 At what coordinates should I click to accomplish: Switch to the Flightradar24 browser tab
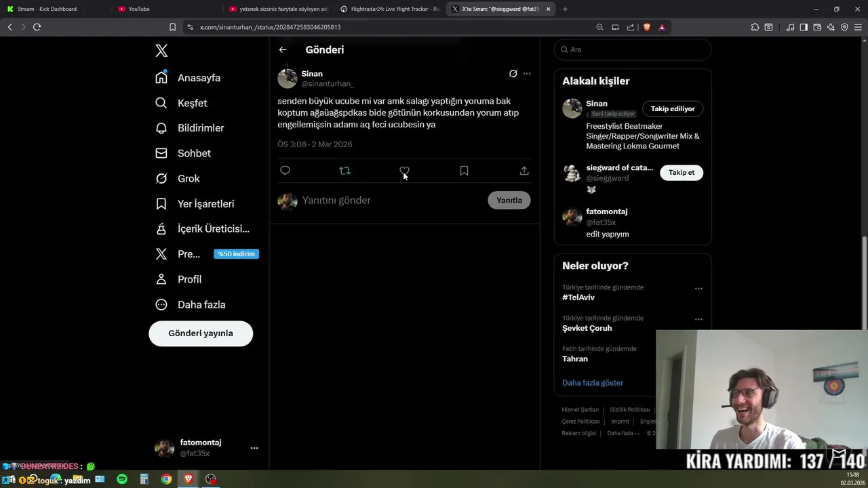point(389,9)
